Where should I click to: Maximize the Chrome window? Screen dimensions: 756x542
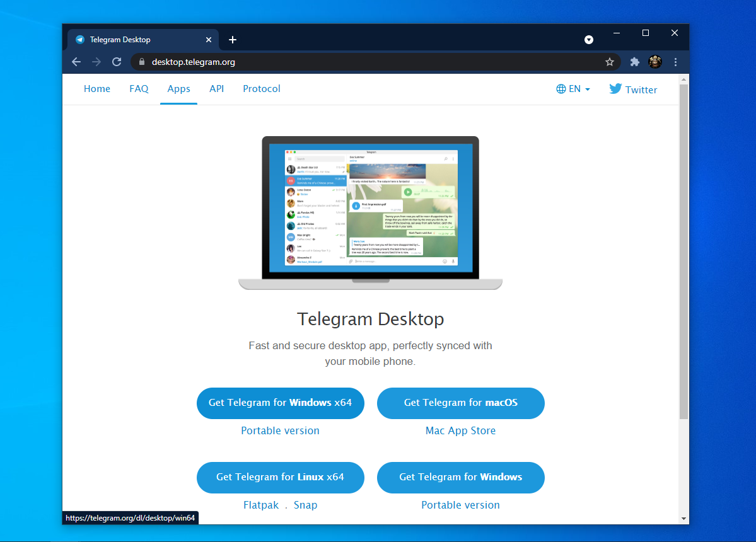(646, 33)
